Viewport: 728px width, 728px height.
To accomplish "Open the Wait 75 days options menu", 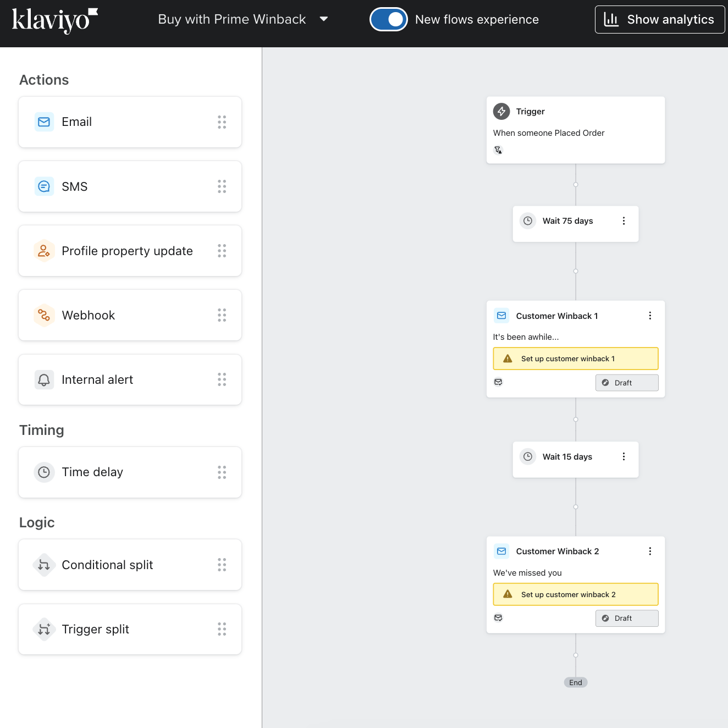I will [624, 221].
